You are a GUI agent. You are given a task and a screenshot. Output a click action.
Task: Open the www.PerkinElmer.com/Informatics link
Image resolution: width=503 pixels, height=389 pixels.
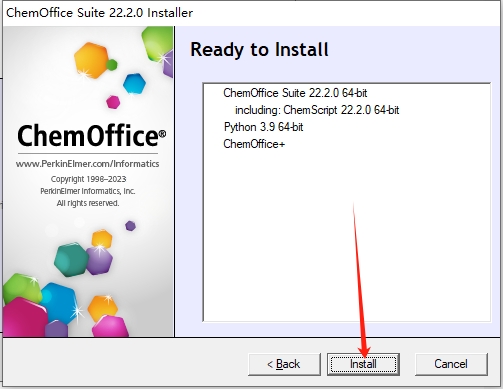(x=87, y=164)
